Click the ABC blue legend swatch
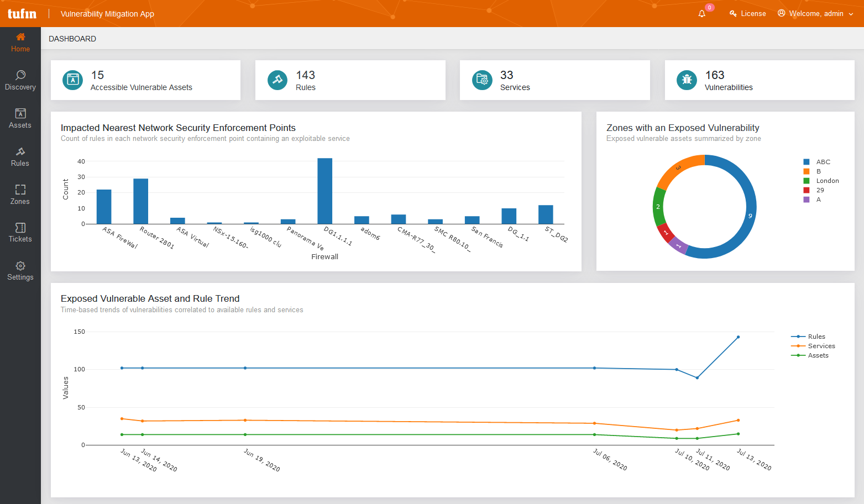Image resolution: width=864 pixels, height=504 pixels. click(807, 162)
